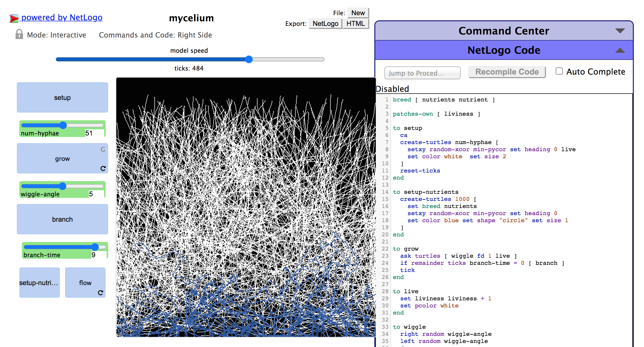Open the Jump to Procedure dropdown
The height and width of the screenshot is (347, 644).
[422, 73]
